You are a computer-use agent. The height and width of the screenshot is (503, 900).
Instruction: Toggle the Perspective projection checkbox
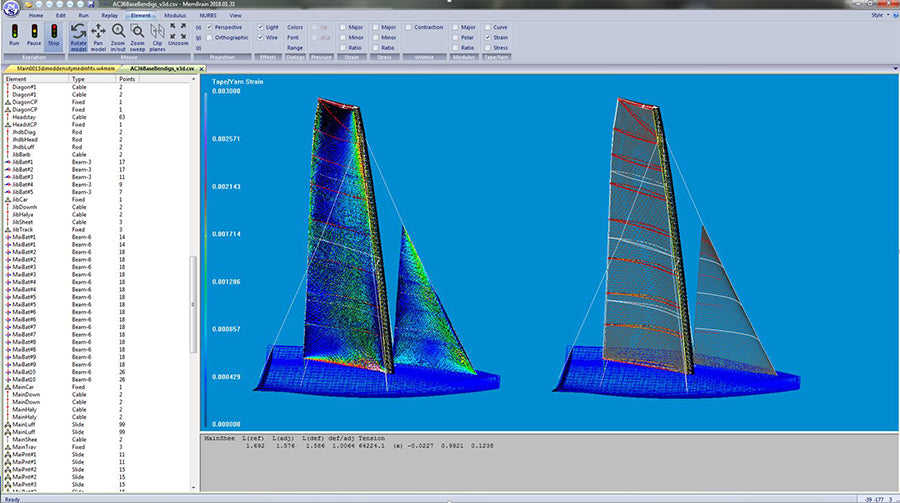pos(208,26)
